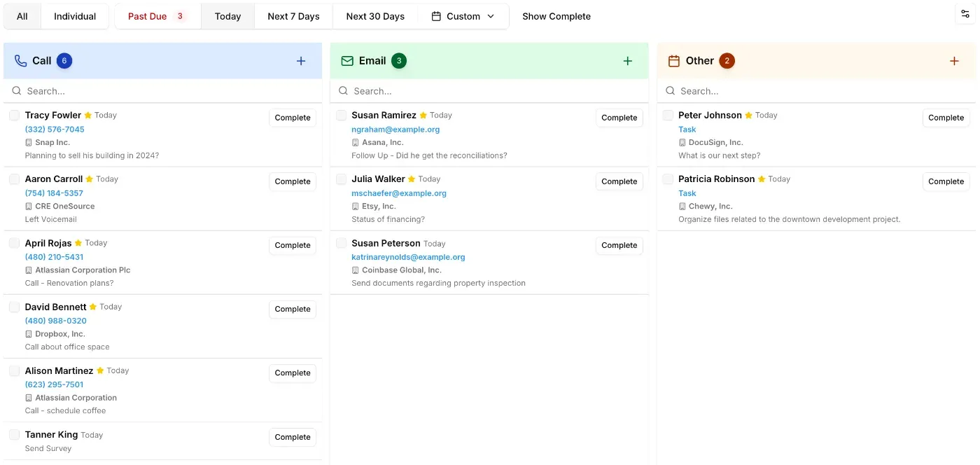The width and height of the screenshot is (980, 465).
Task: Open email link mschaefer@example.org
Action: coord(399,193)
